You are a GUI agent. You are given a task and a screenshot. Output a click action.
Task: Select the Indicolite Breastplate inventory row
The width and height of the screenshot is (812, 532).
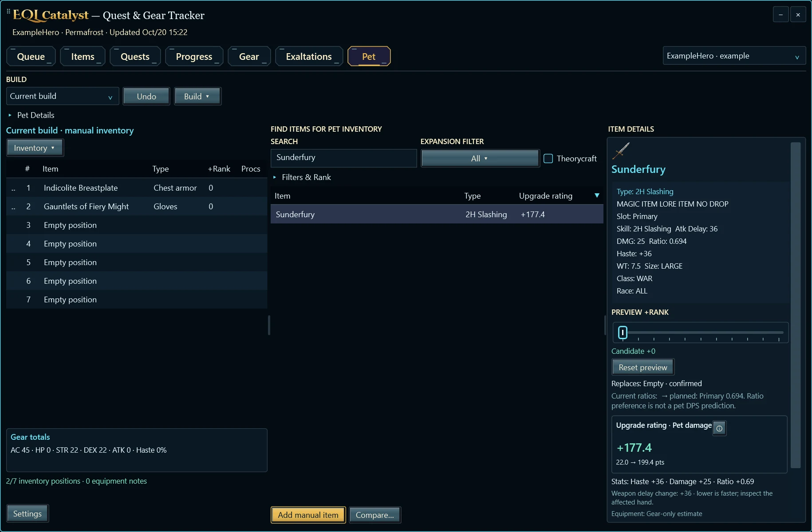pos(137,188)
